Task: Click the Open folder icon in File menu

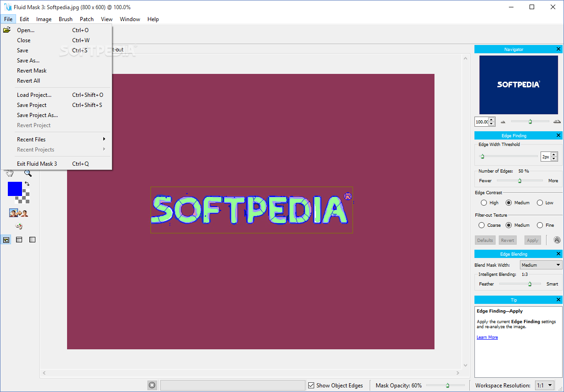Action: click(7, 30)
